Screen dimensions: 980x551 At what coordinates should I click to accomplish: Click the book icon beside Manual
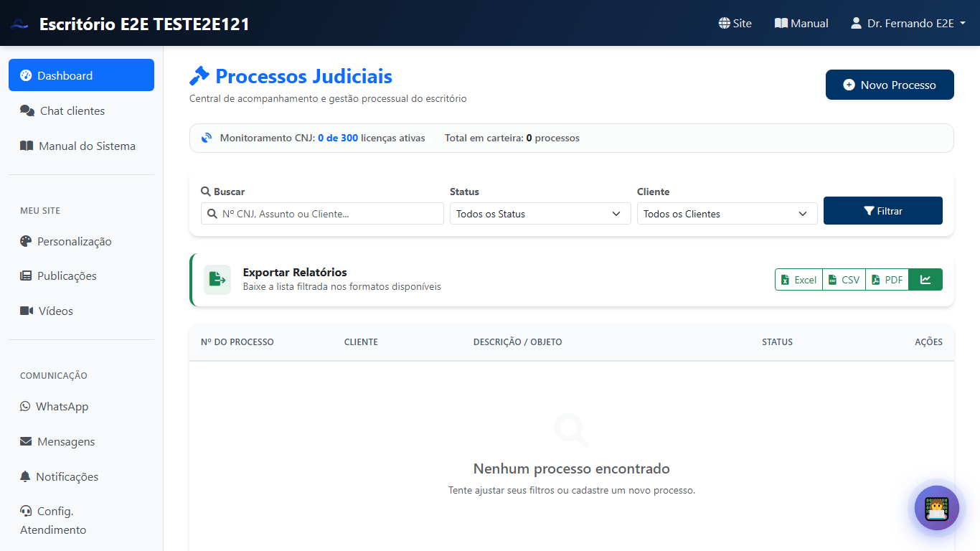click(781, 23)
